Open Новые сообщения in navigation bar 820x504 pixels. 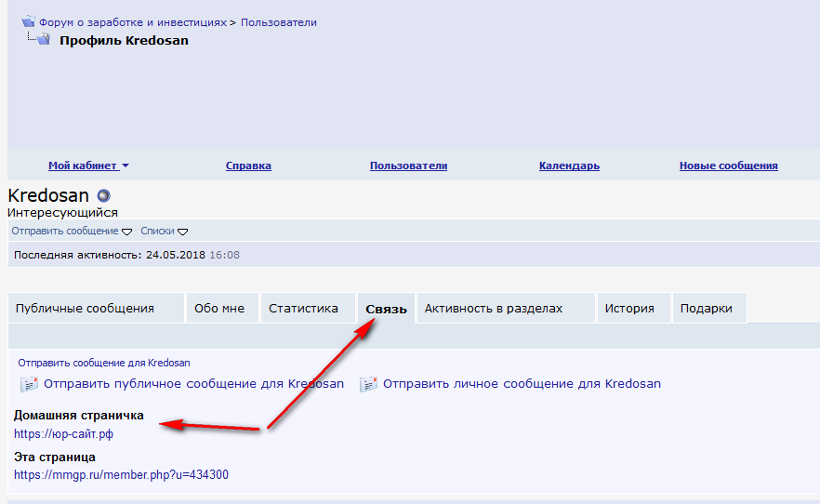729,166
